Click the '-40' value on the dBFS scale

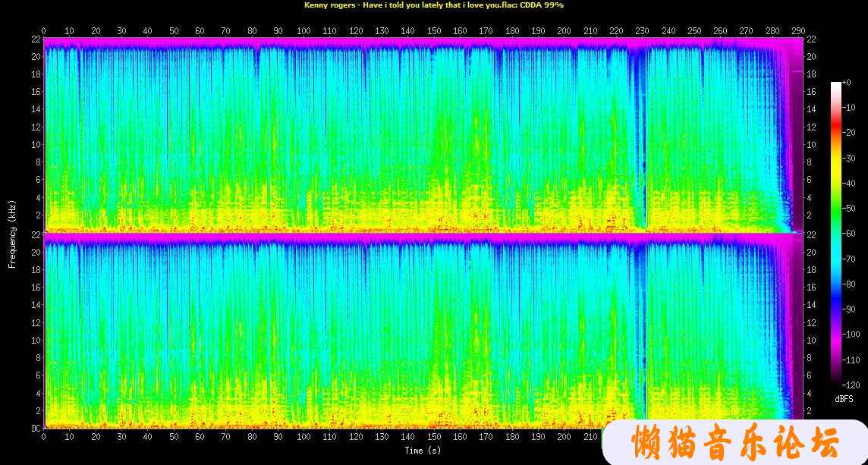849,184
